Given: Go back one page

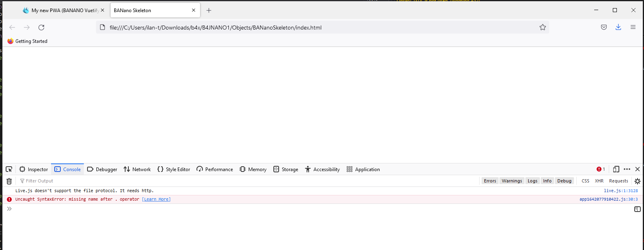Looking at the screenshot, I should 12,28.
